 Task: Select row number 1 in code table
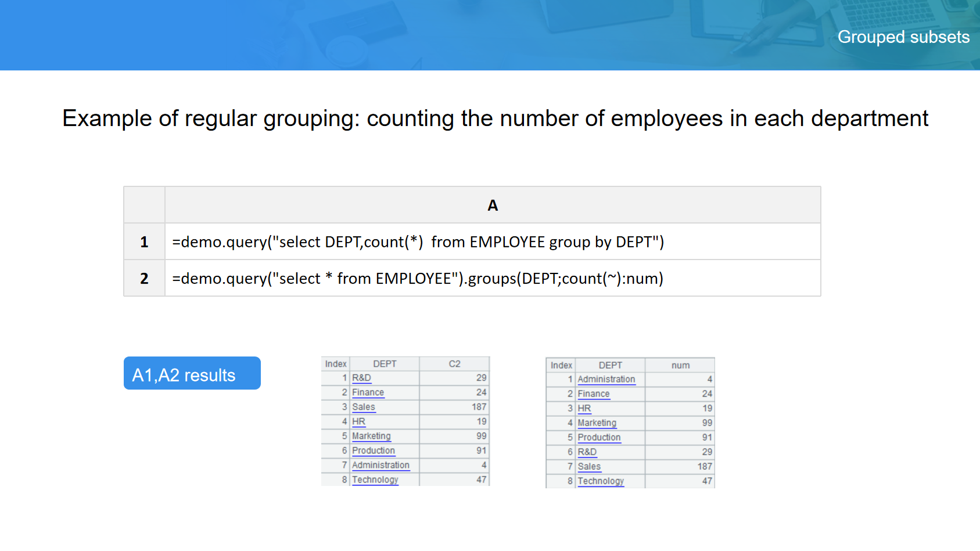[144, 242]
